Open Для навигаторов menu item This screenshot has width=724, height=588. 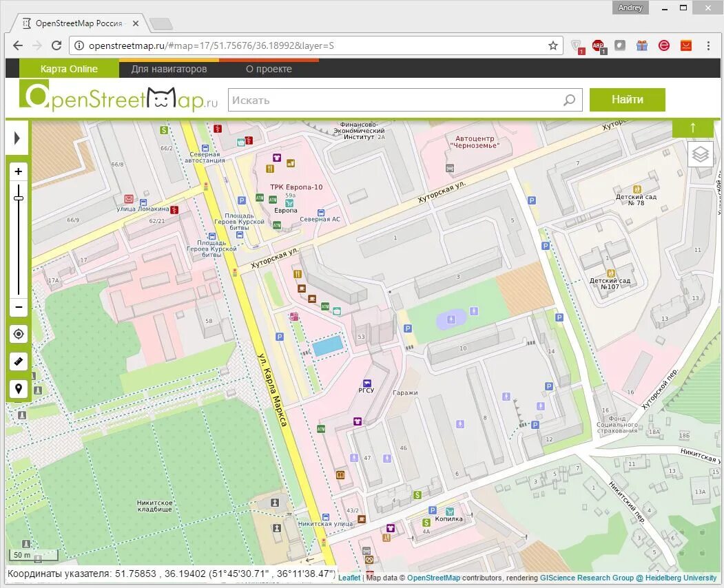(169, 69)
